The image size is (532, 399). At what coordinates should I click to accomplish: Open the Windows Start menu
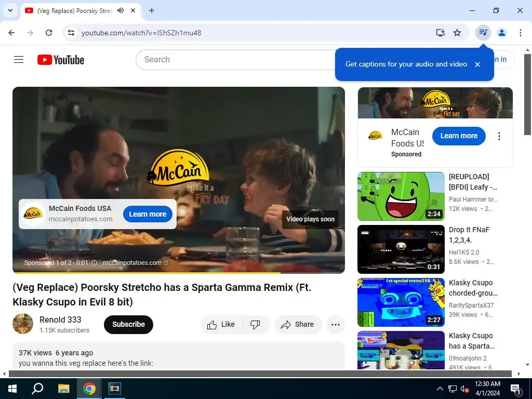click(x=12, y=389)
